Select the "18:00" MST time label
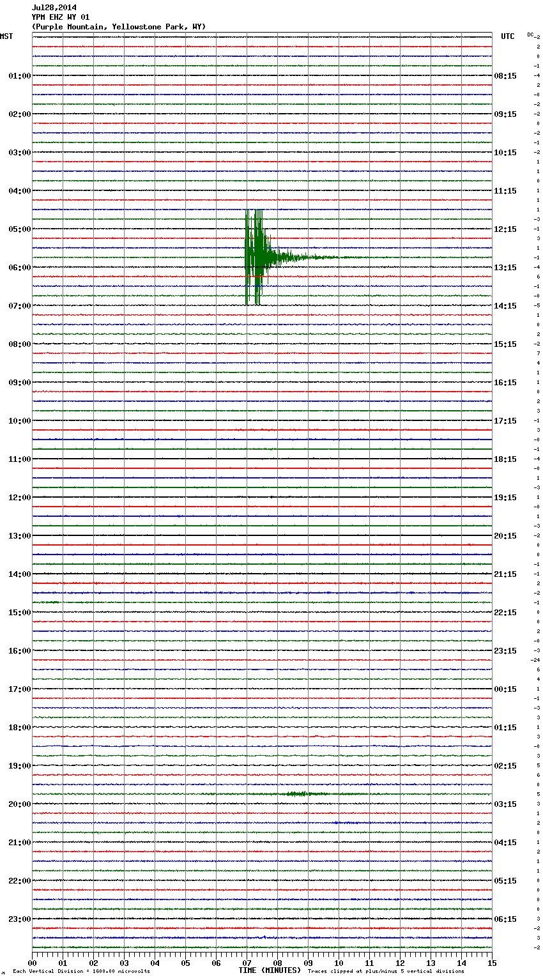Viewport: 543px width, 980px height. [20, 728]
